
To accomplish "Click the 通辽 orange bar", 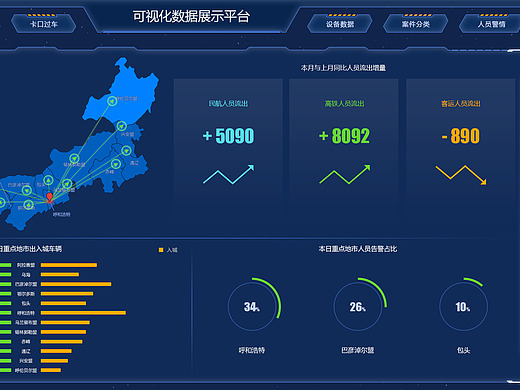I will (56, 351).
